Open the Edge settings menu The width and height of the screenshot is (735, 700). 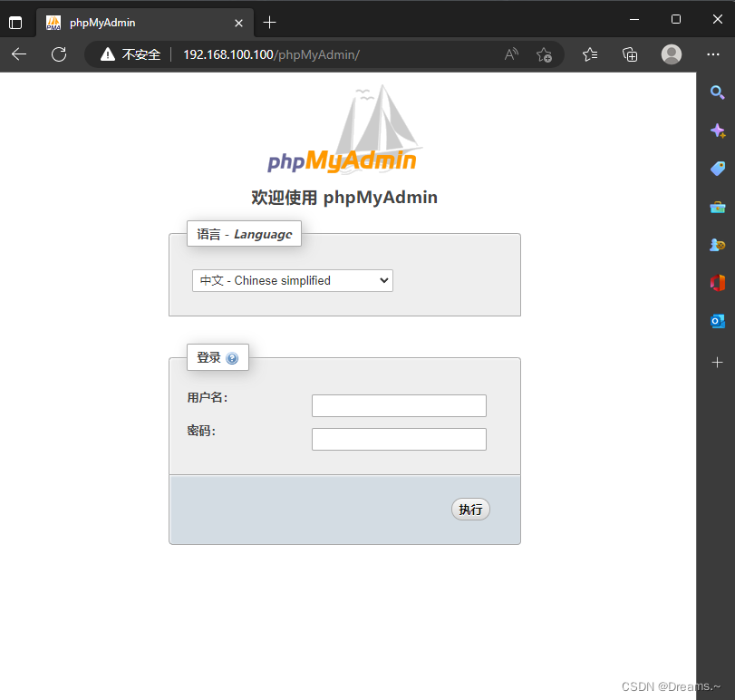(713, 54)
